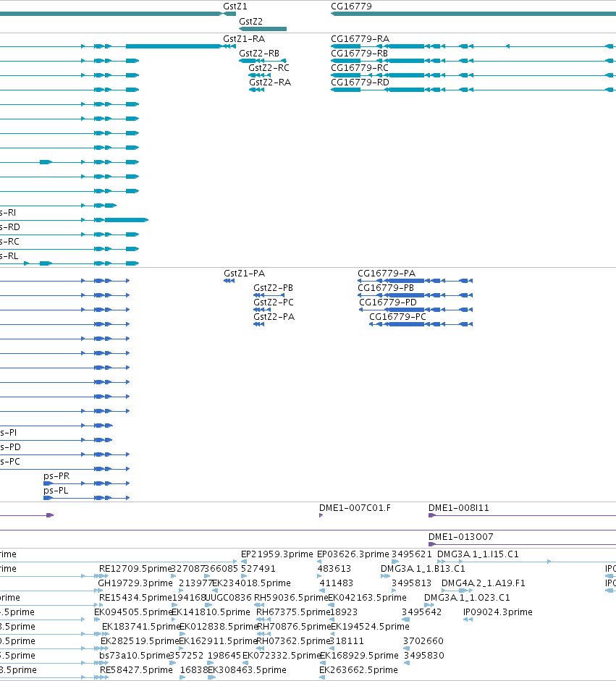This screenshot has width=616, height=681.
Task: Click the 3495813 alignment label
Action: [411, 583]
